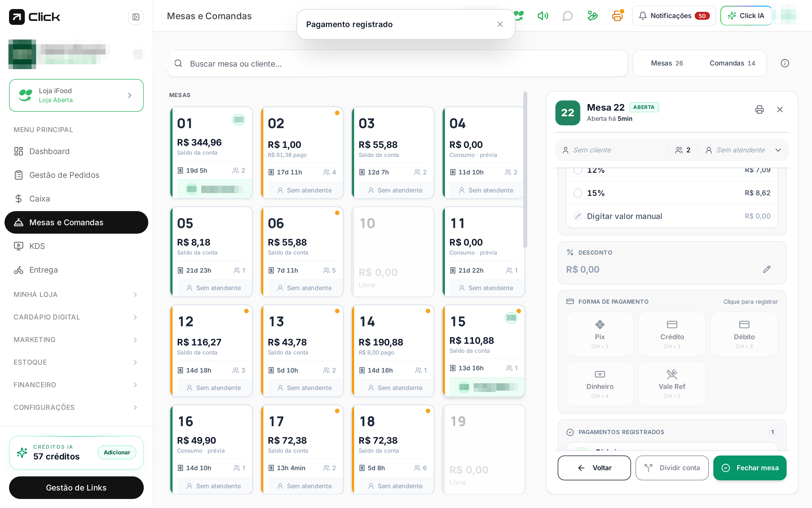Image resolution: width=812 pixels, height=508 pixels.
Task: Click PAGAMENTOS REGISTRADOS section header
Action: pos(672,432)
